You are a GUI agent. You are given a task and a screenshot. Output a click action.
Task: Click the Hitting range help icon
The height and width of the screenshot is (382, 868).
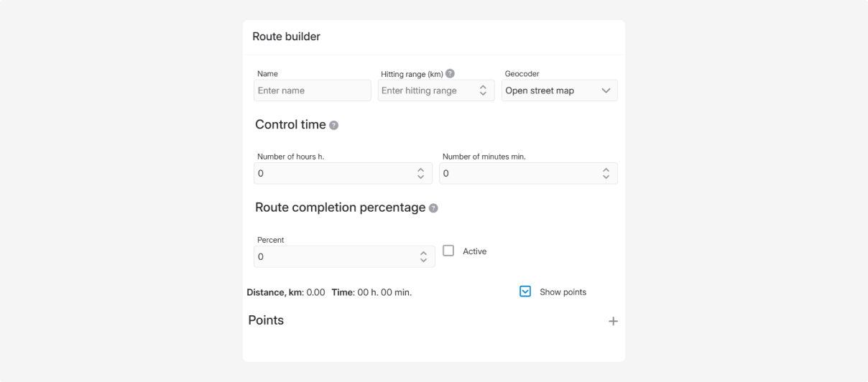coord(450,73)
